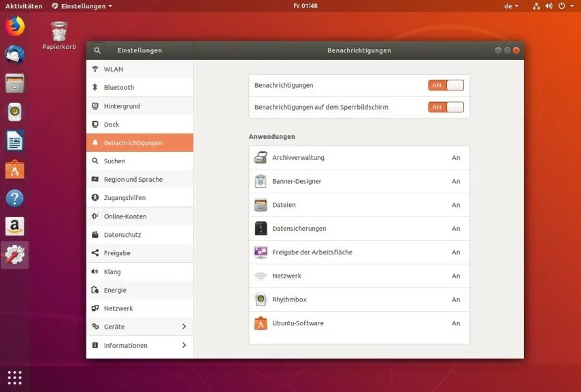Click the Datensicherungen safe icon

[x=261, y=229]
